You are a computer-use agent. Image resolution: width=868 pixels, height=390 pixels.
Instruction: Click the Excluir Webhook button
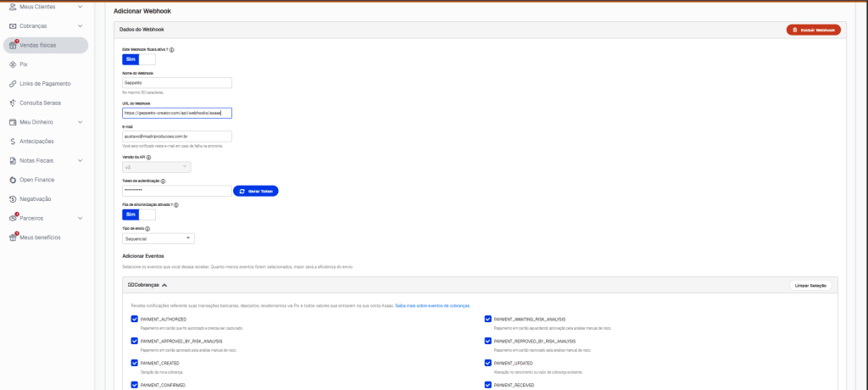[813, 30]
